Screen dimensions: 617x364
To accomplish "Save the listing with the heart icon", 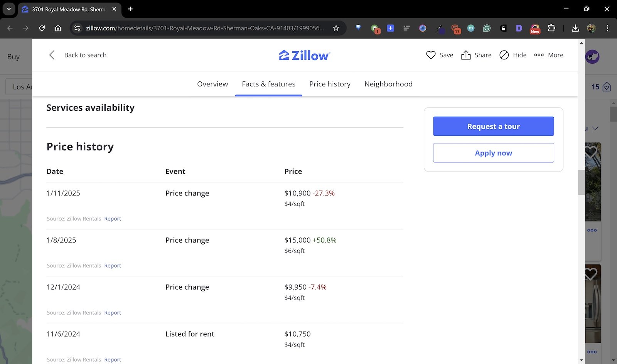I will 431,55.
